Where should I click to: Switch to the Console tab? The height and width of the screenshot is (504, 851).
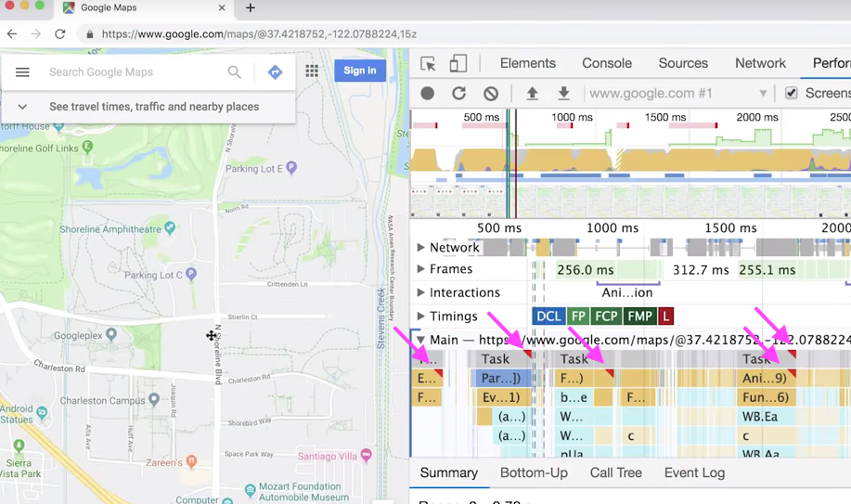[x=607, y=63]
